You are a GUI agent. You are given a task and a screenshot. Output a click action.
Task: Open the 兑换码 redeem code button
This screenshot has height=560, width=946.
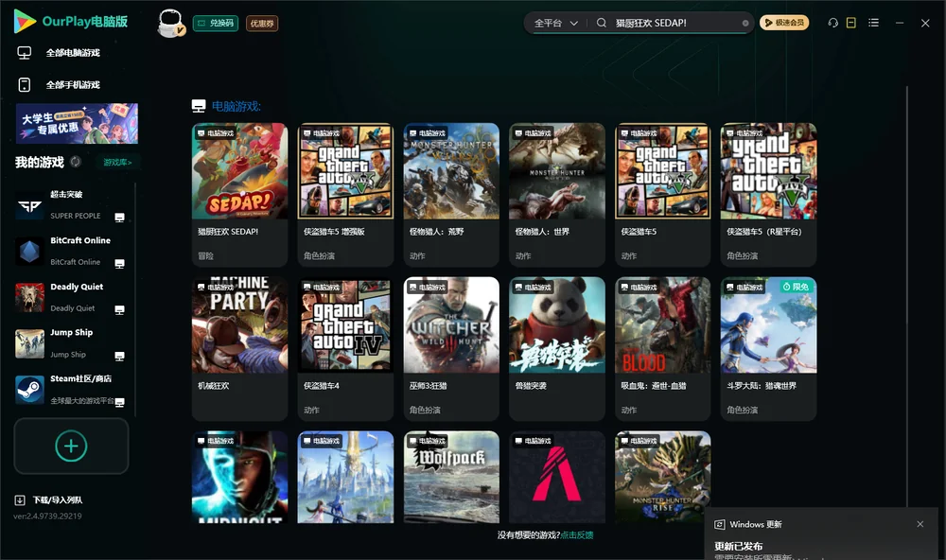216,23
